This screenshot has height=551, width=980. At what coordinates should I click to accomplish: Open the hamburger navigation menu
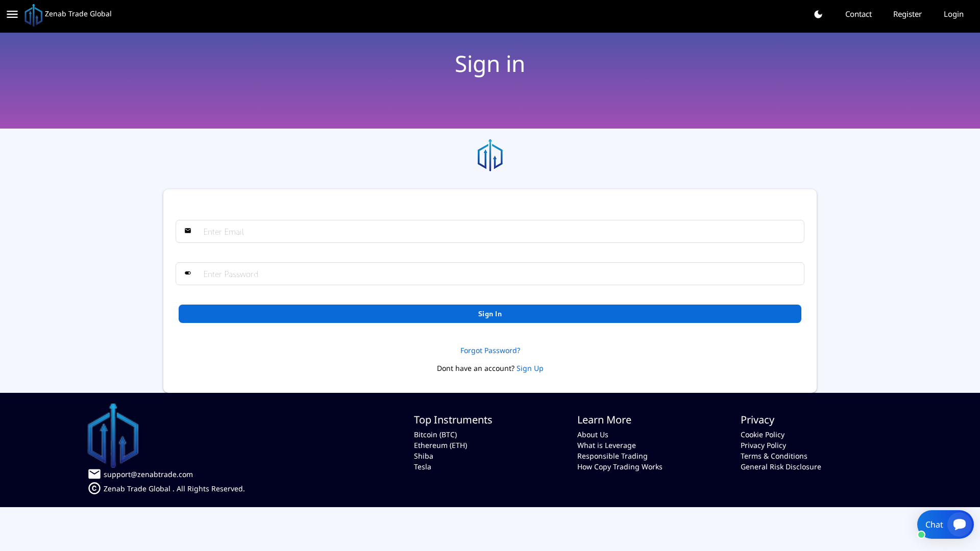click(x=12, y=14)
